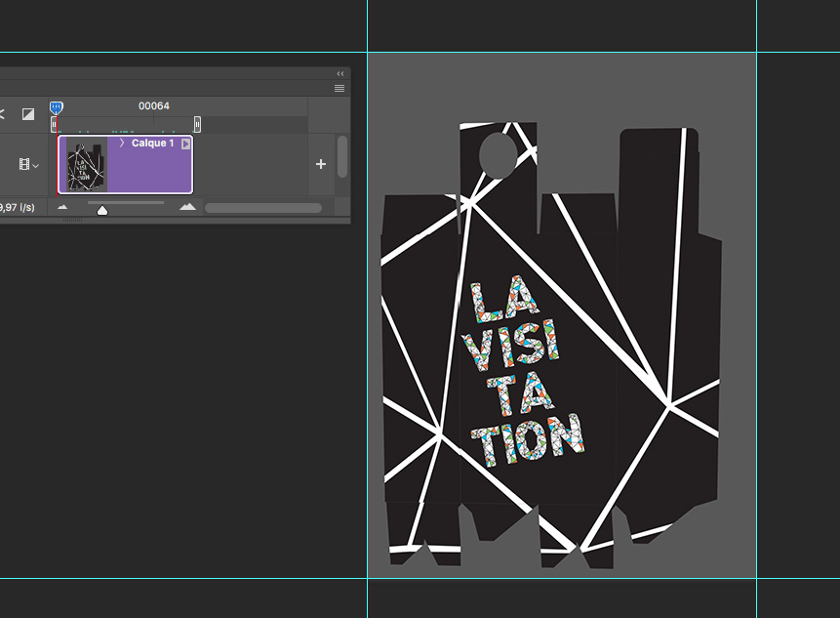Screen dimensions: 840x618
Task: Click the blue playhead marker
Action: [57, 107]
